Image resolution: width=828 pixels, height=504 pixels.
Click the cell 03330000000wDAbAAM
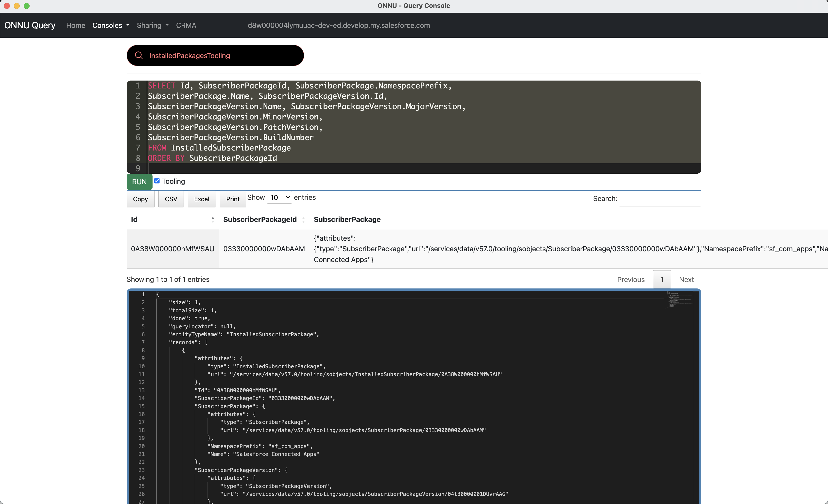pos(264,249)
